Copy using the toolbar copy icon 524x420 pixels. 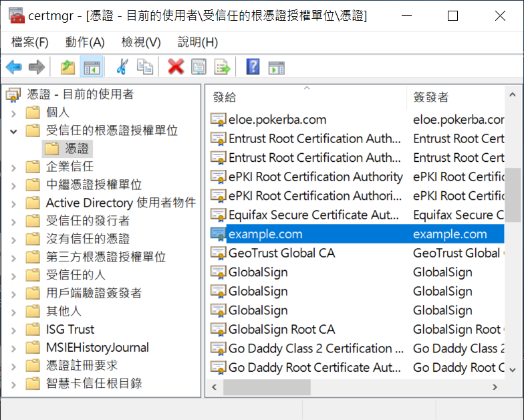[x=145, y=67]
